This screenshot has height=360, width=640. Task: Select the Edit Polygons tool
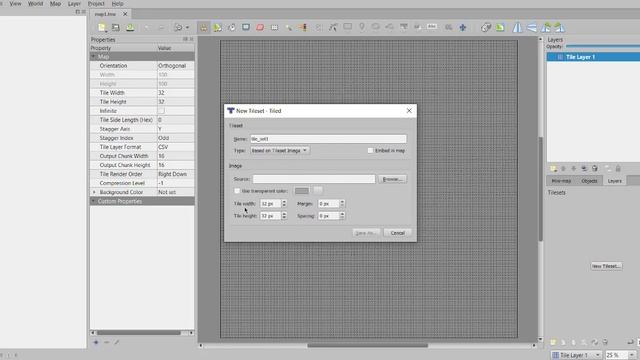(x=333, y=27)
